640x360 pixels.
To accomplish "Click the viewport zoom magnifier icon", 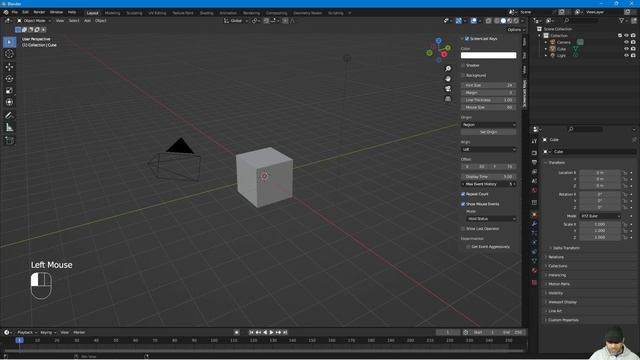I will (448, 69).
